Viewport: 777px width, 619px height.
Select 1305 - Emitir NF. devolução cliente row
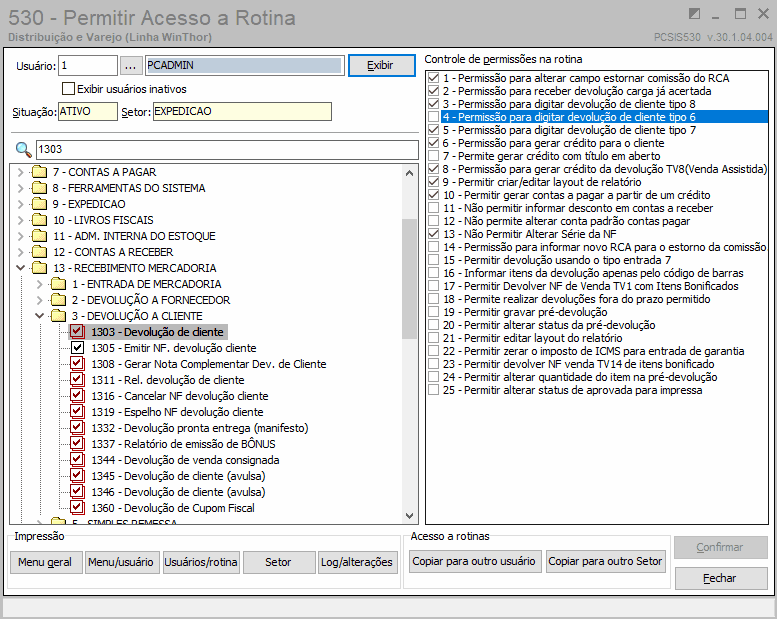coord(173,348)
